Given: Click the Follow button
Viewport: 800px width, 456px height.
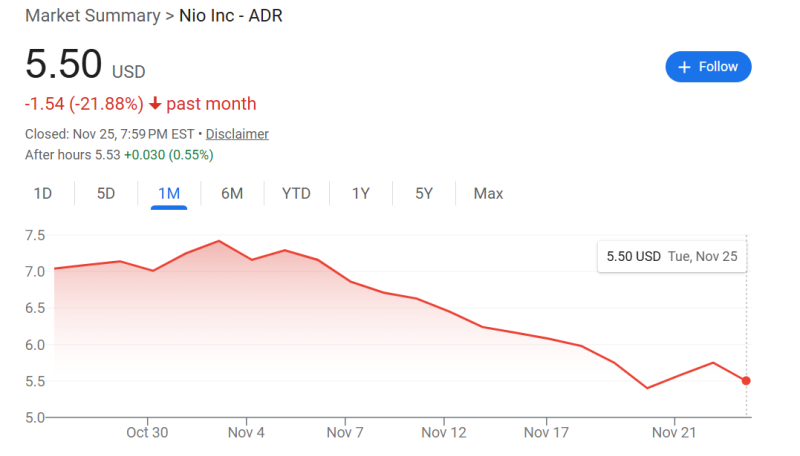Looking at the screenshot, I should click(708, 67).
